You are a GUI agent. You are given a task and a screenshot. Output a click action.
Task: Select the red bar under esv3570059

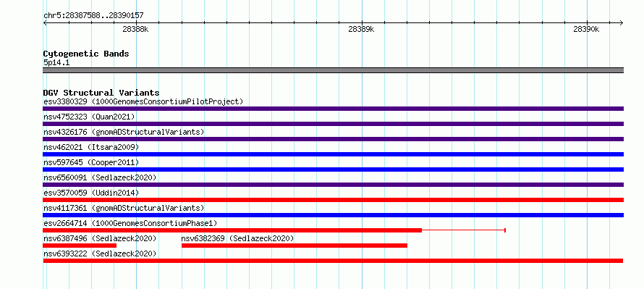click(333, 200)
